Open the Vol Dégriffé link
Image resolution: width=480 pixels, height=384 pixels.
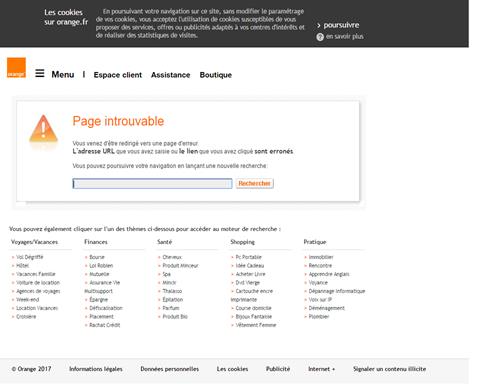click(30, 257)
